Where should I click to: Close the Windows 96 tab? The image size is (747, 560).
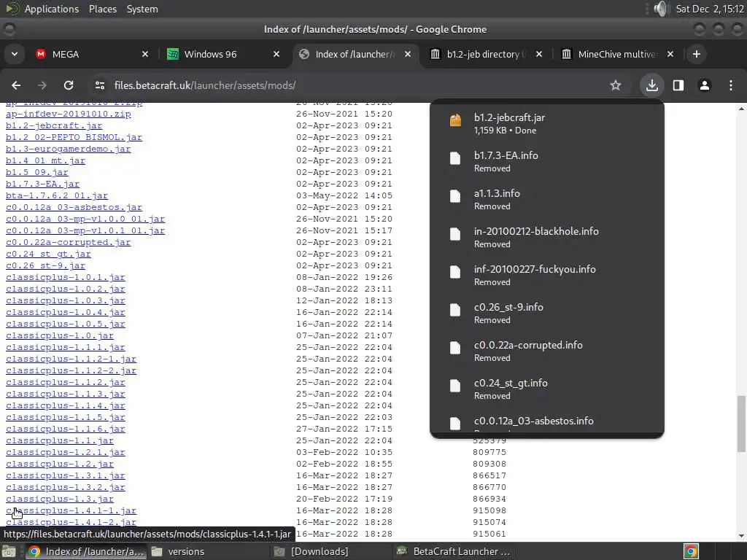[276, 54]
